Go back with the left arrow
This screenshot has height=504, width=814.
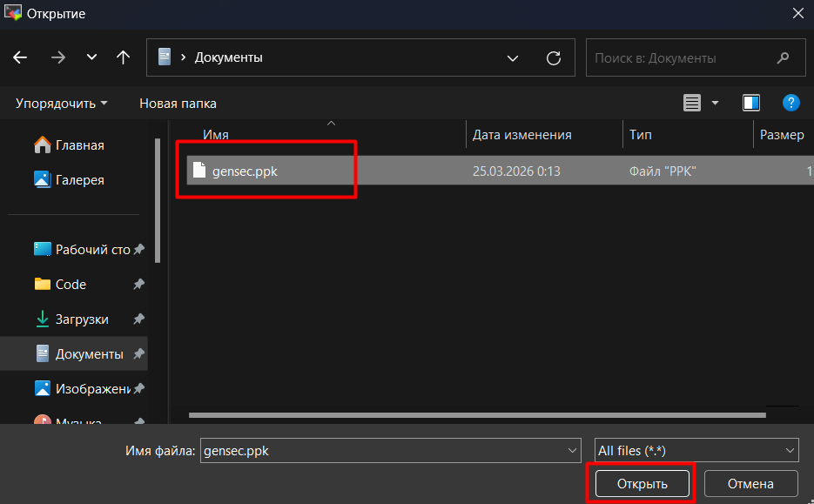click(x=20, y=57)
